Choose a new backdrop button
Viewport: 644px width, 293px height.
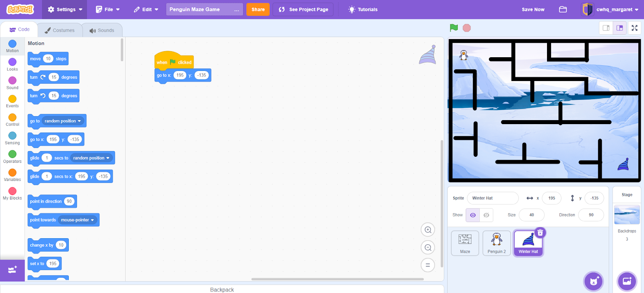click(627, 281)
